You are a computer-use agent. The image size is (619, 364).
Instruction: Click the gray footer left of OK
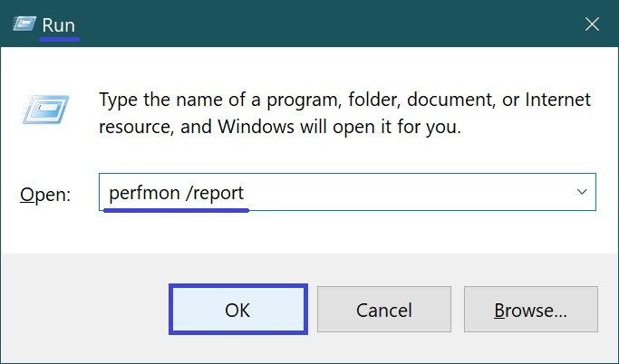pos(85,310)
